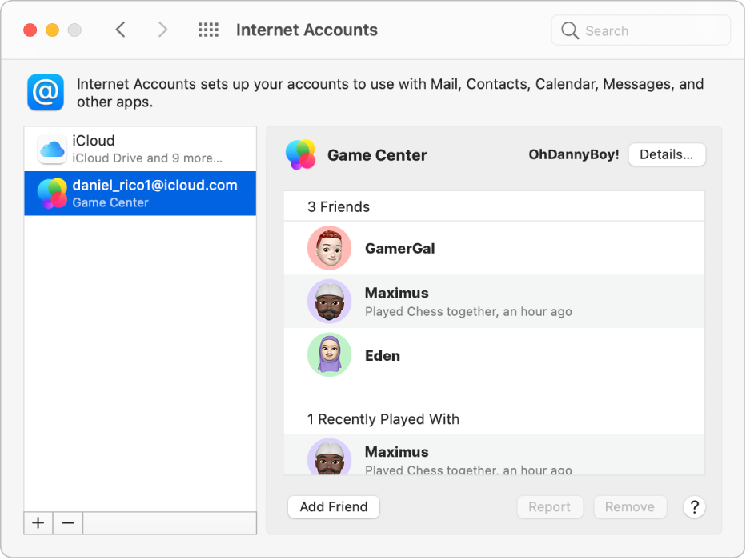Open help via the question mark button

694,506
